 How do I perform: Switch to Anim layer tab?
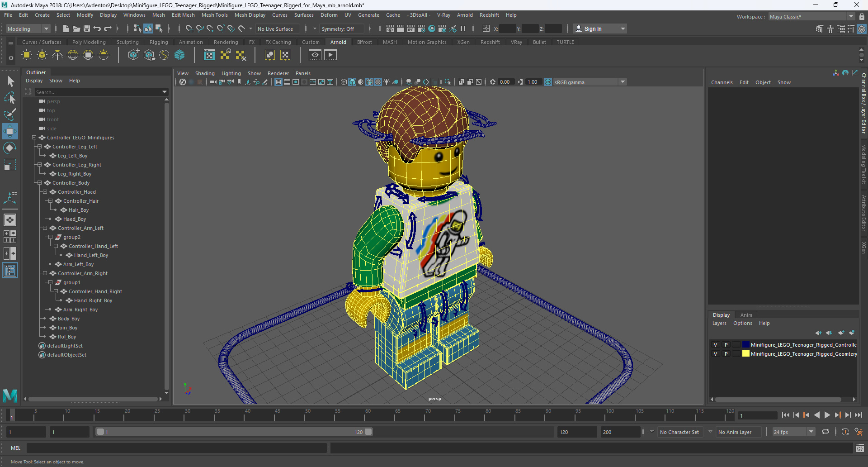point(746,315)
